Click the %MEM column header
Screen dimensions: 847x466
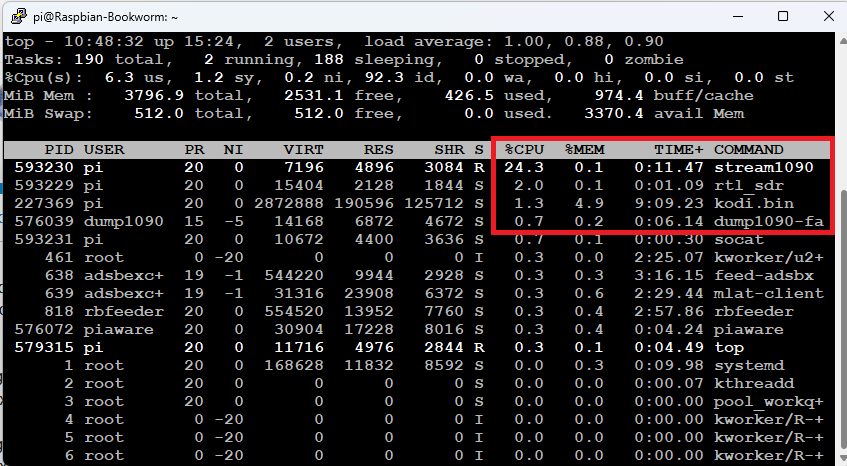tap(584, 150)
